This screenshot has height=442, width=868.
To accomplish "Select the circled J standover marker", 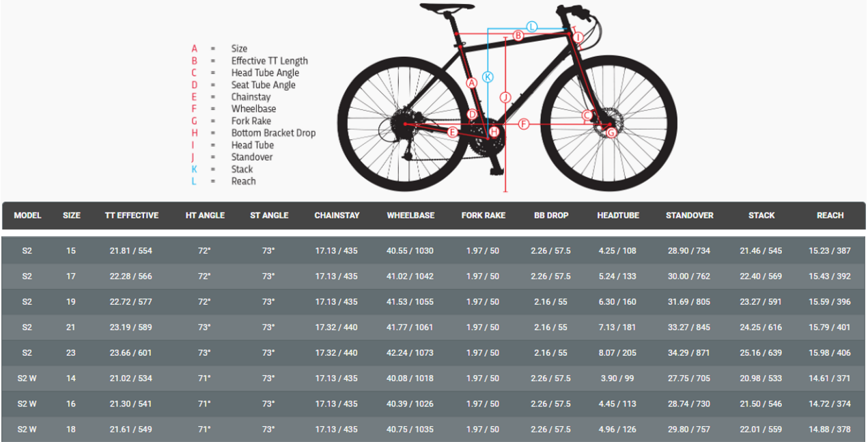I will (x=505, y=97).
